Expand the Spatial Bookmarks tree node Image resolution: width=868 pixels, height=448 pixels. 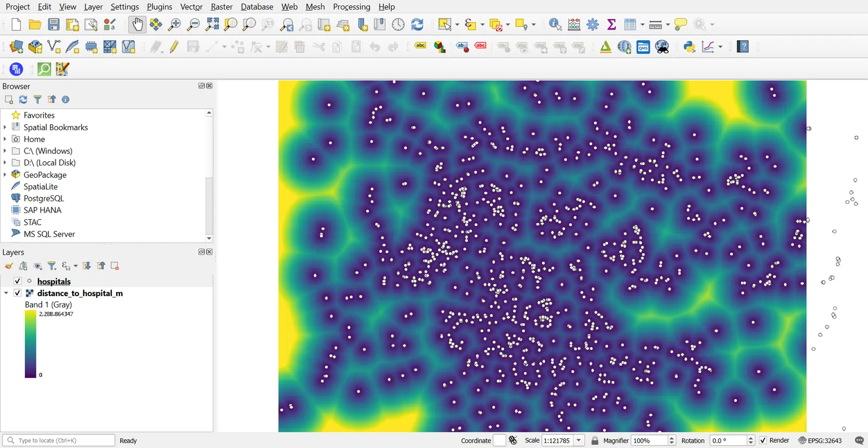[x=5, y=127]
